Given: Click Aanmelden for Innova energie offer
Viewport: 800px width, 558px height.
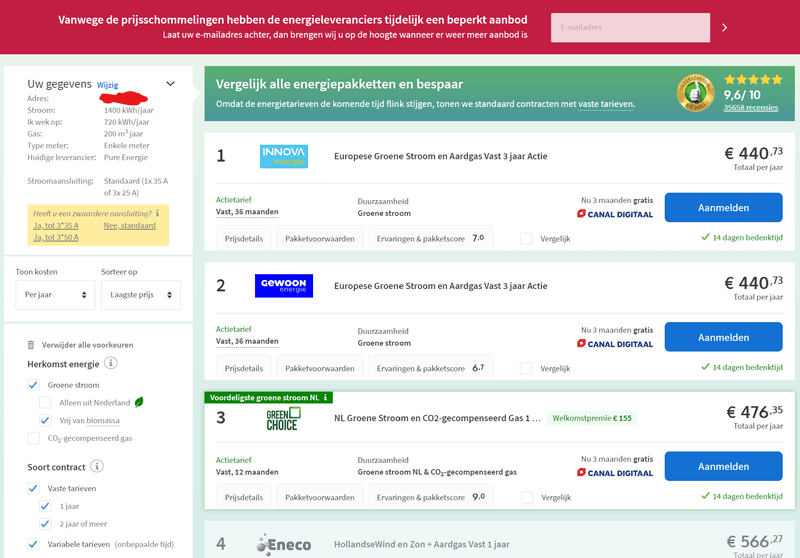Looking at the screenshot, I should pos(723,208).
